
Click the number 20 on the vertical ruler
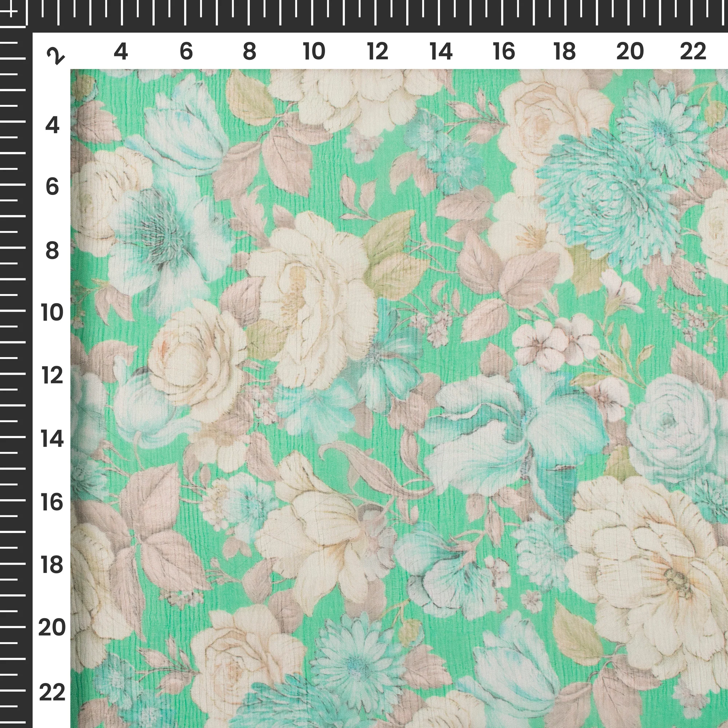52,628
